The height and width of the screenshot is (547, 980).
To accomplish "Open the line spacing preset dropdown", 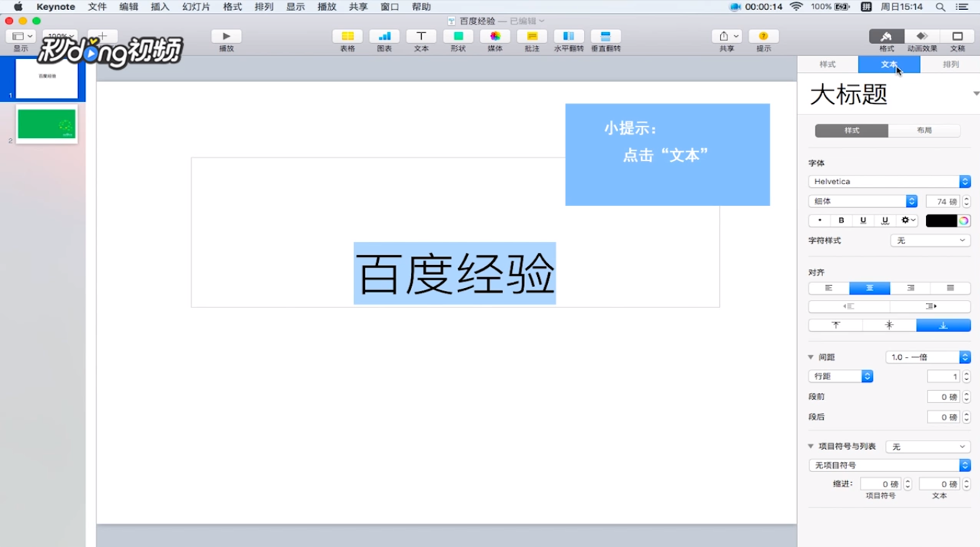I will pos(928,357).
